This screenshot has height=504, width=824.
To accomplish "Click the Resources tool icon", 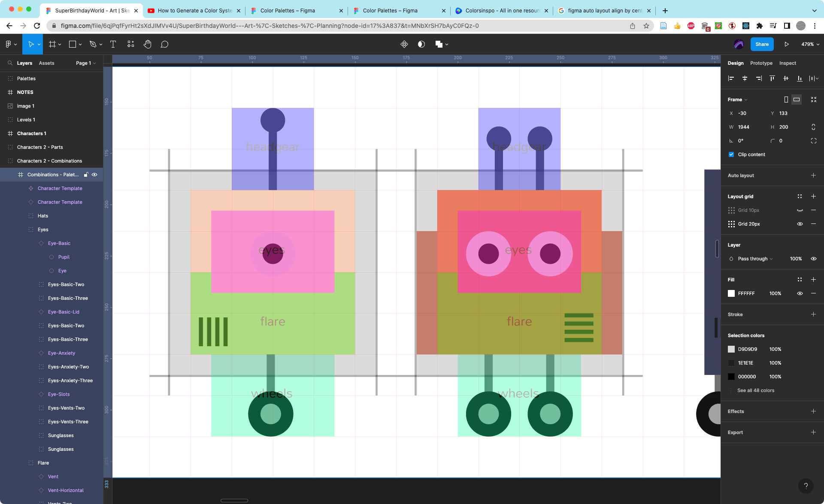I will [130, 44].
